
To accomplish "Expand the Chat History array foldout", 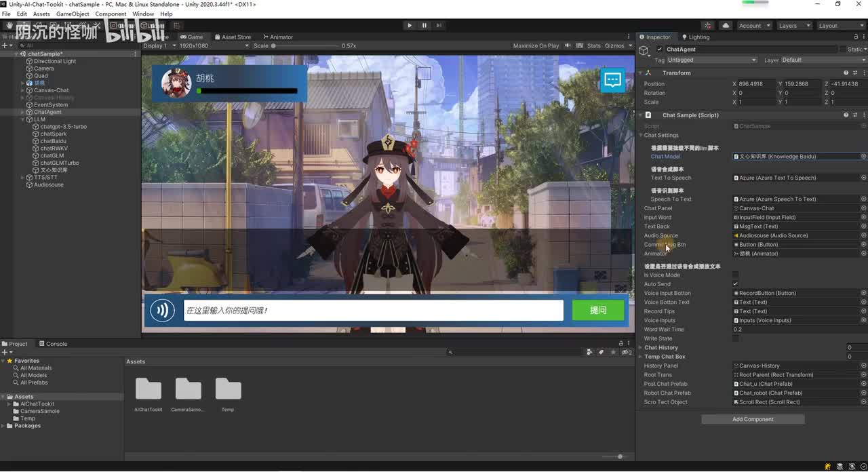I will point(641,348).
